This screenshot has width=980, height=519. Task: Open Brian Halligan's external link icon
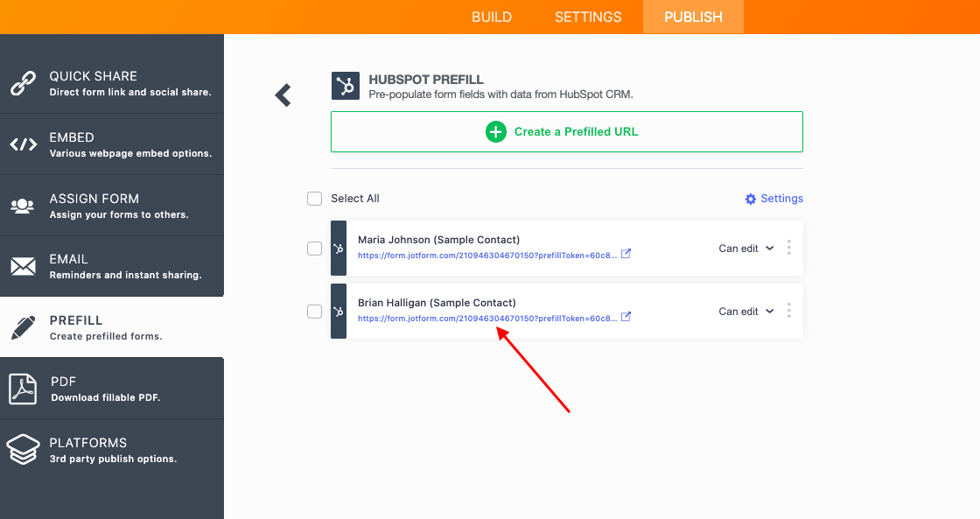tap(626, 317)
